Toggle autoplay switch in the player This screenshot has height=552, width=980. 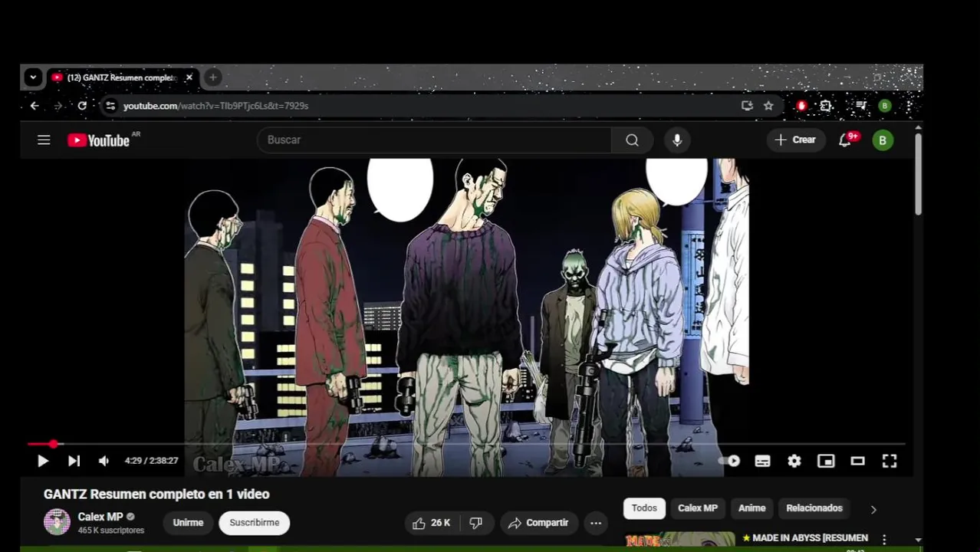click(729, 461)
